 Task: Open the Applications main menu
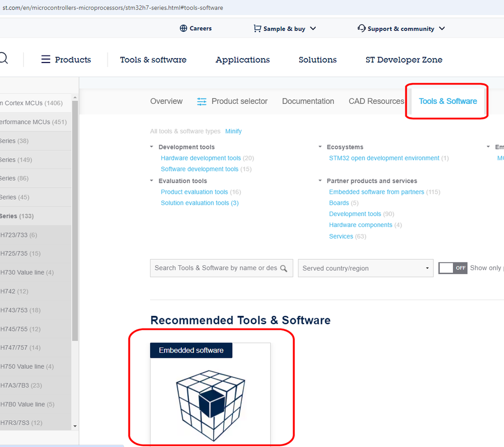pos(243,60)
